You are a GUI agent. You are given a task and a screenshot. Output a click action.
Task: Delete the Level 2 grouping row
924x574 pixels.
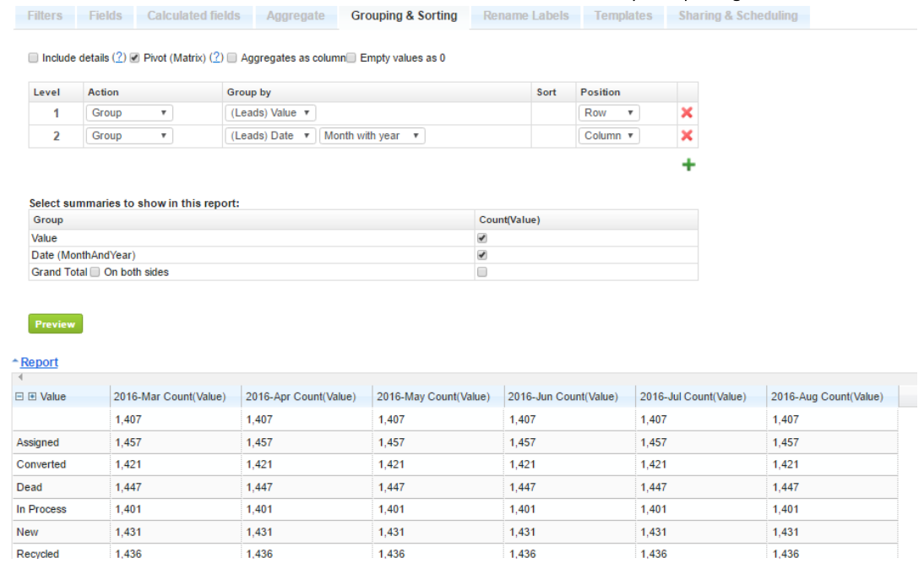(x=687, y=136)
